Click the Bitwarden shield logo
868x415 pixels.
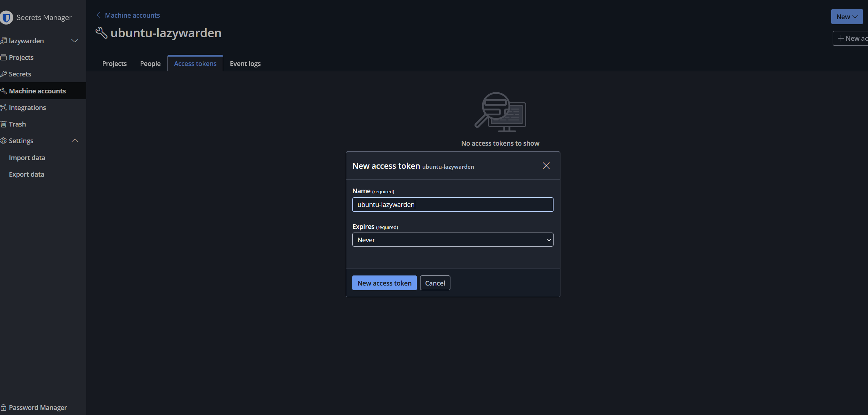[6, 17]
